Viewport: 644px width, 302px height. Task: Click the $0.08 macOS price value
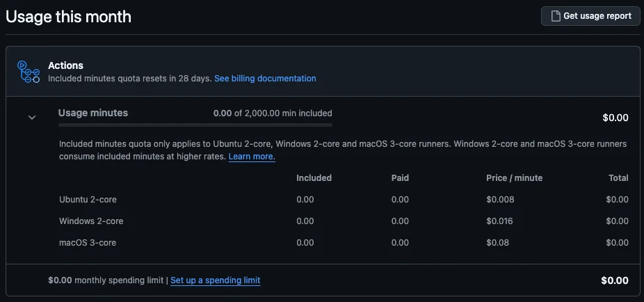(497, 243)
